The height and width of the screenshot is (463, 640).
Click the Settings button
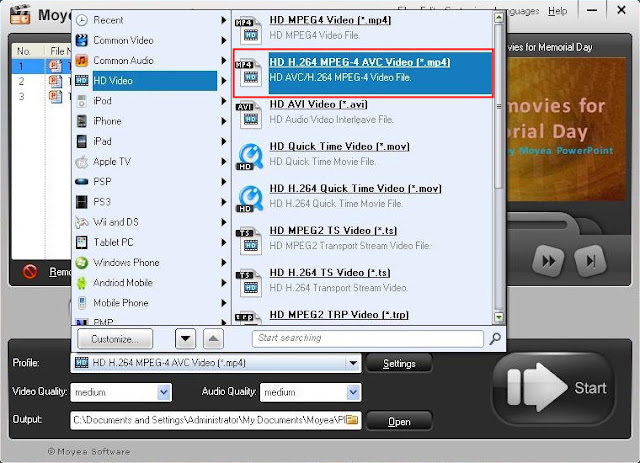[399, 363]
